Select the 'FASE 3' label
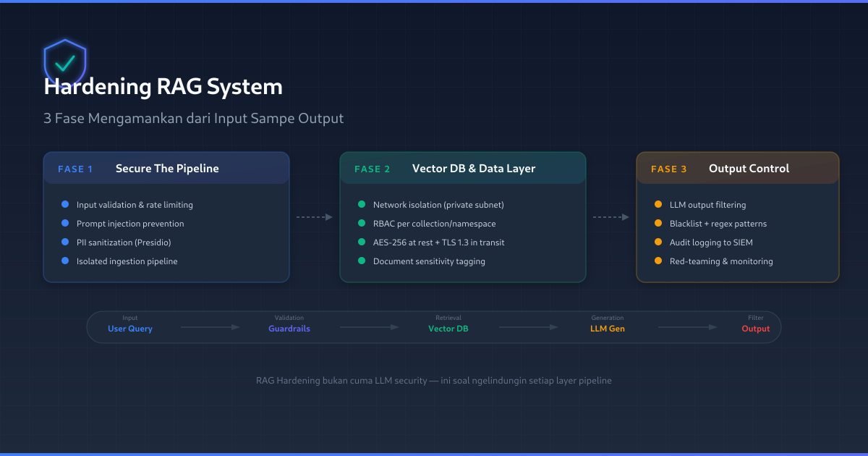868x456 pixels. (x=669, y=169)
